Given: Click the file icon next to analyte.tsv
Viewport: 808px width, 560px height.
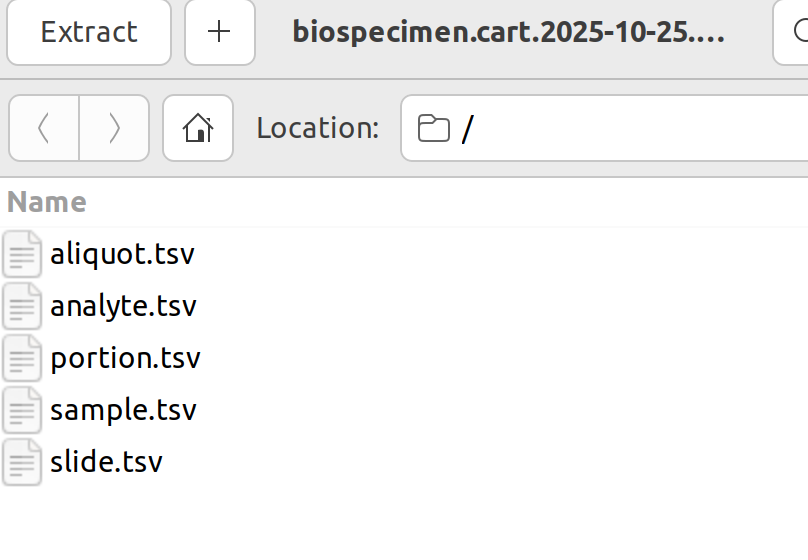Looking at the screenshot, I should 22,306.
